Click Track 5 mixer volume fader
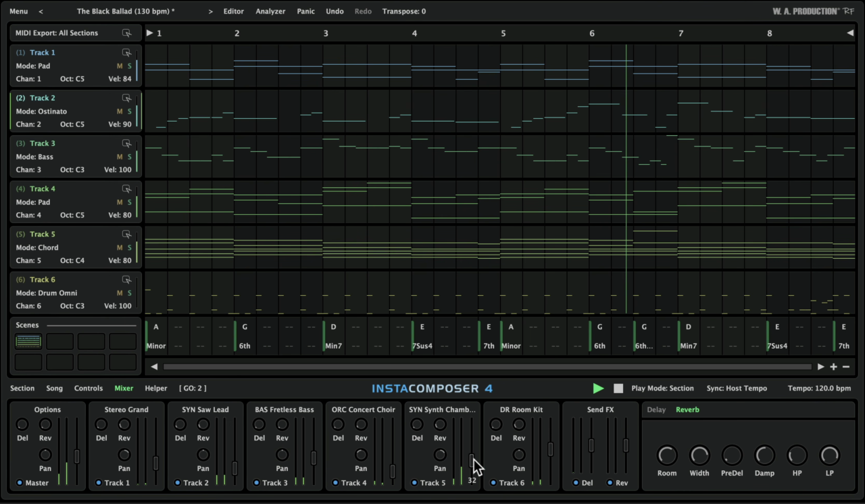 (x=472, y=461)
